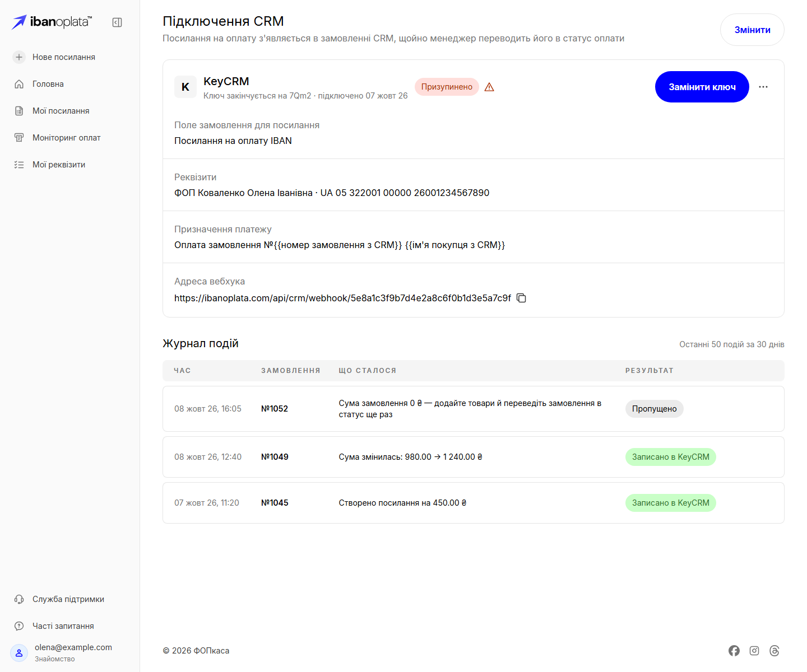This screenshot has height=672, width=807.
Task: Click Записано в KeyCRM badge for №1049
Action: (x=671, y=457)
